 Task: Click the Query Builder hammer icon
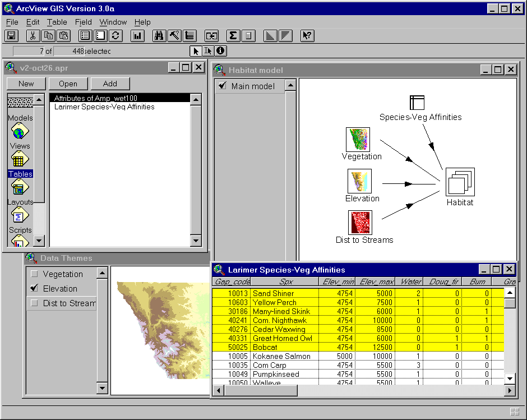pos(174,36)
